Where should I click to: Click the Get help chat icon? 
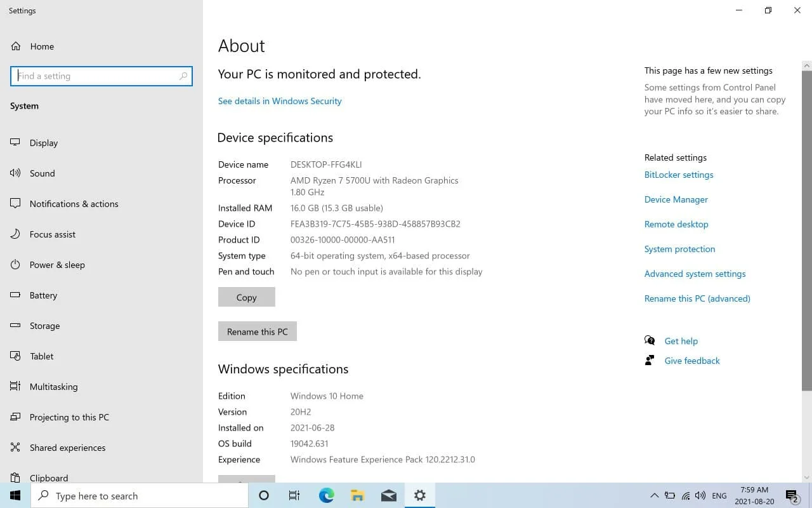point(650,341)
